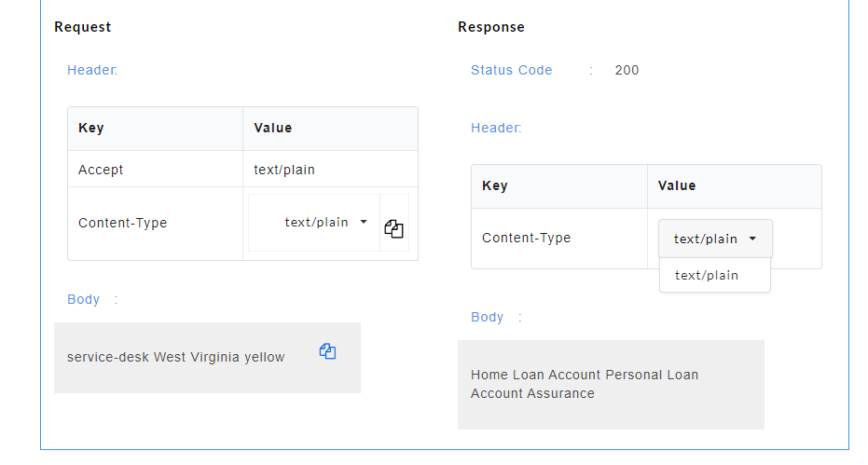Select the Accept row text/plain value
Screen dimensions: 868x465
click(284, 170)
